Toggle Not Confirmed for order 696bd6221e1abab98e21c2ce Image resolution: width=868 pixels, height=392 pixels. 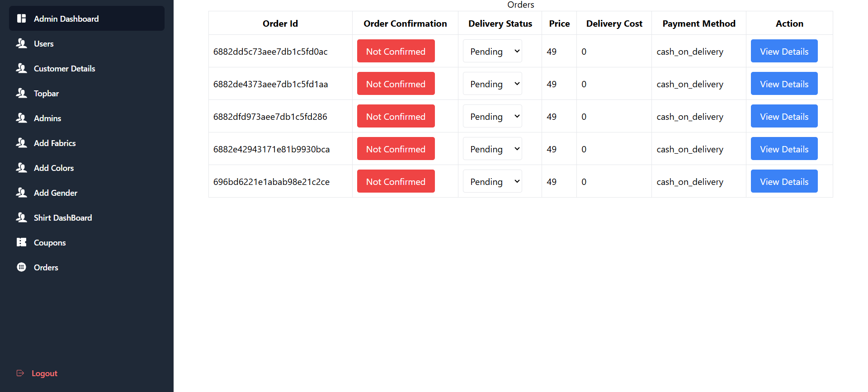tap(396, 181)
